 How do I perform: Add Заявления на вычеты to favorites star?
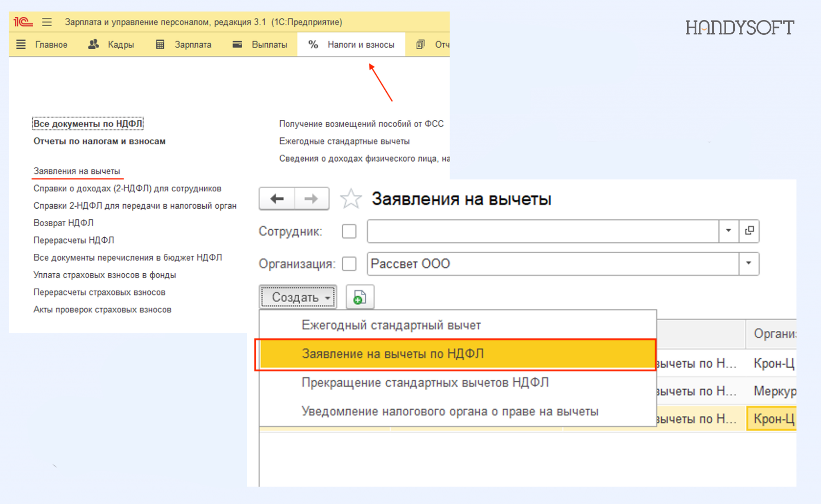pos(351,199)
